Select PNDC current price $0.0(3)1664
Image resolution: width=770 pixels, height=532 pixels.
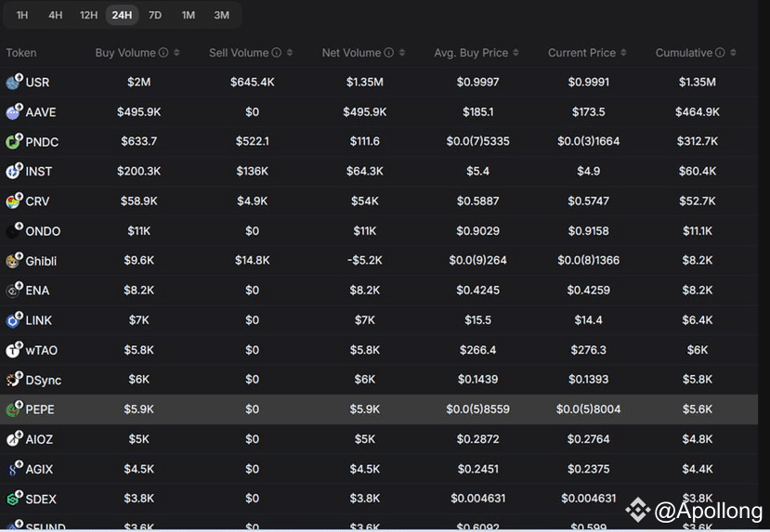click(588, 141)
